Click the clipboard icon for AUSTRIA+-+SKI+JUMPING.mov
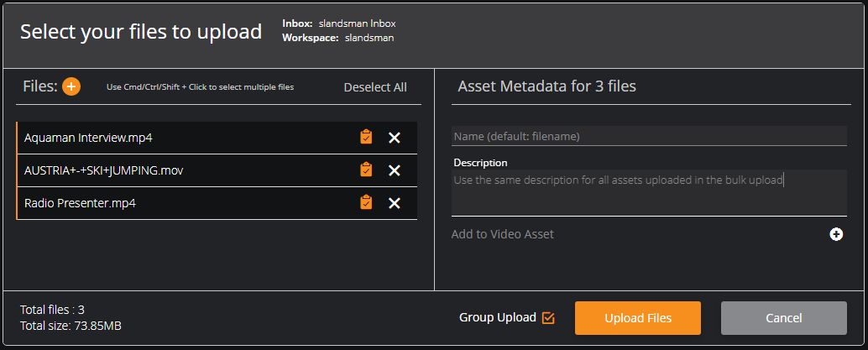This screenshot has width=868, height=350. [x=366, y=170]
